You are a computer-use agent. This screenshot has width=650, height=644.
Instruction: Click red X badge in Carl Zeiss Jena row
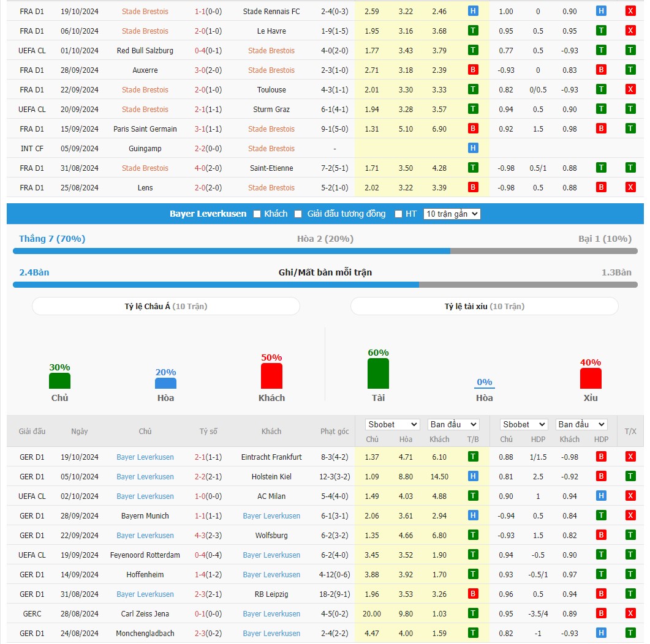[630, 613]
